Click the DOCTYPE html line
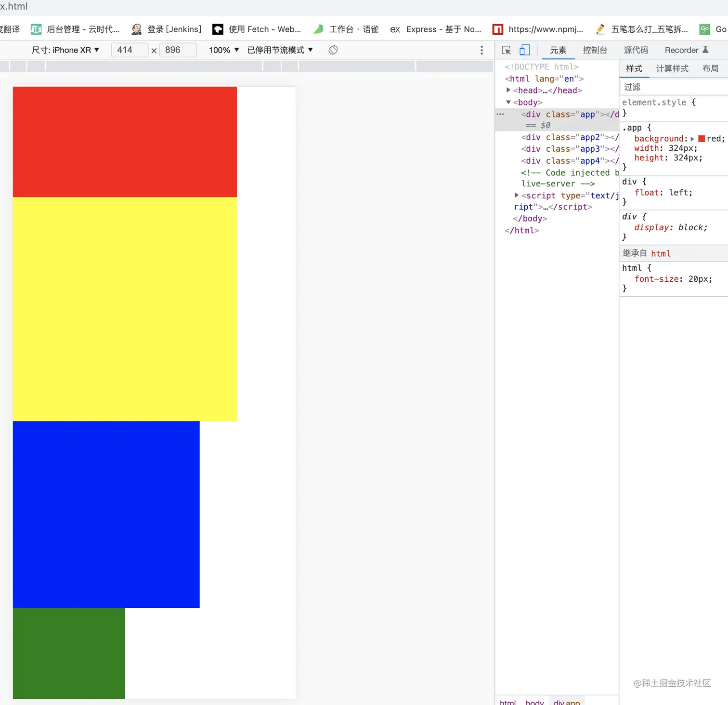728x705 pixels. (x=542, y=66)
